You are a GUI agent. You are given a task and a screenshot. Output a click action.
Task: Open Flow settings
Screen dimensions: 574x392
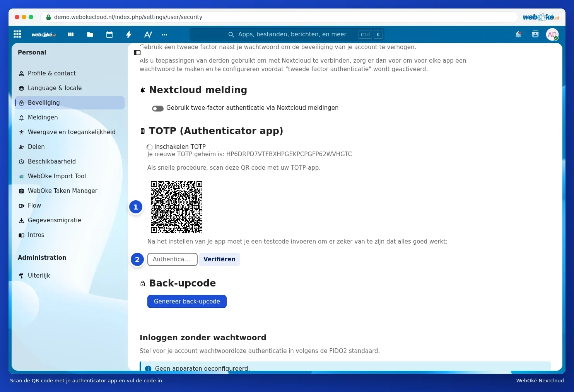click(x=70, y=206)
